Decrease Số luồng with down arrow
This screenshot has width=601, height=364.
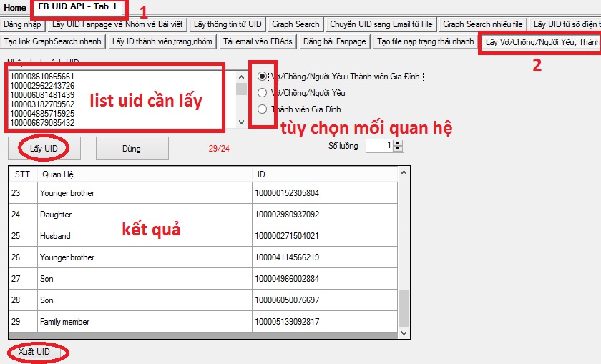coord(398,149)
